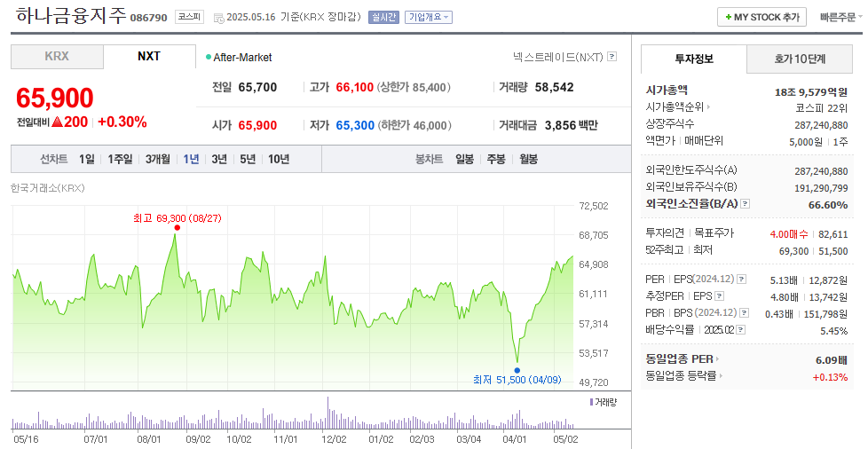Click the 코스피 market badge
868x449 pixels.
(190, 17)
